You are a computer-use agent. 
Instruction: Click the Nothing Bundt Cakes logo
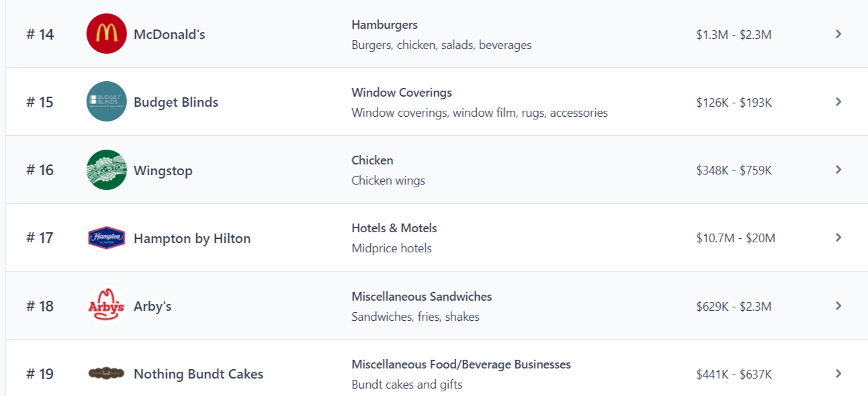(106, 374)
